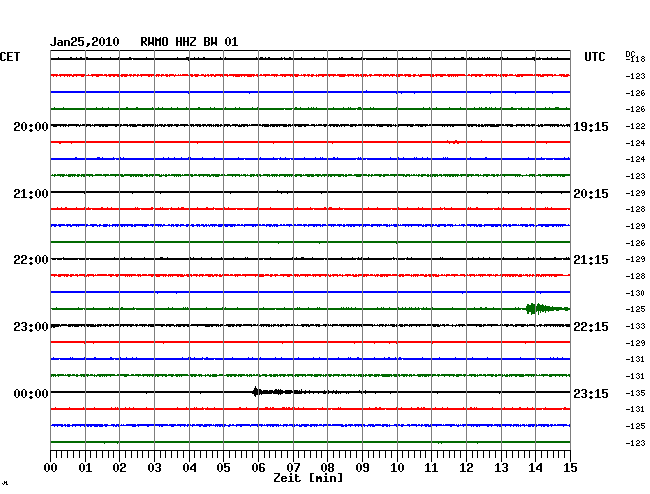The height and width of the screenshot is (494, 650).
Task: Click the date label Jan25,2010
Action: click(x=85, y=42)
